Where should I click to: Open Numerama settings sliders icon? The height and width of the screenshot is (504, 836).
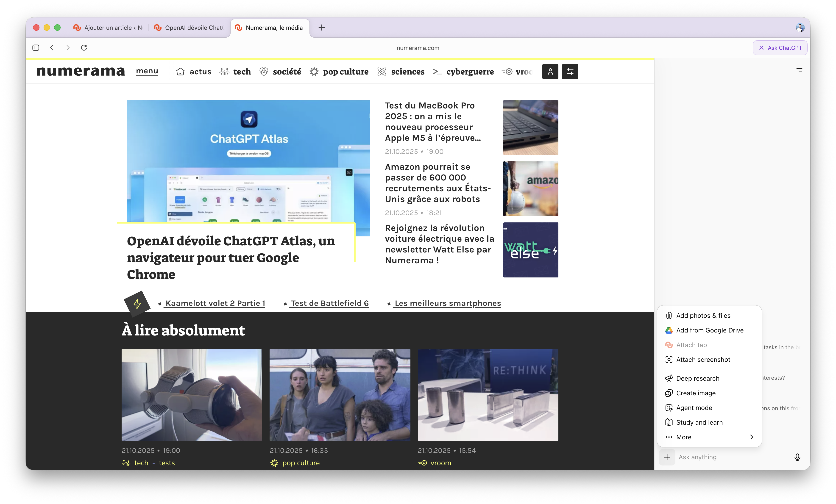tap(570, 72)
